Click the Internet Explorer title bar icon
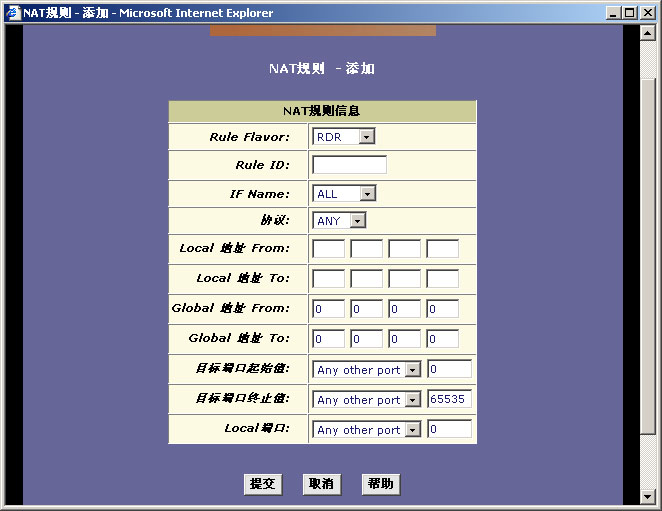This screenshot has width=662, height=511. (x=13, y=13)
